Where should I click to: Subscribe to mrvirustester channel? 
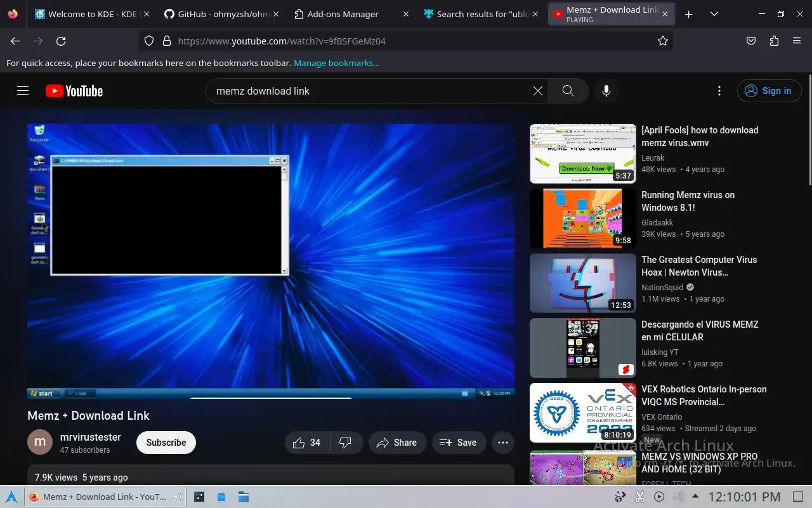pos(166,443)
